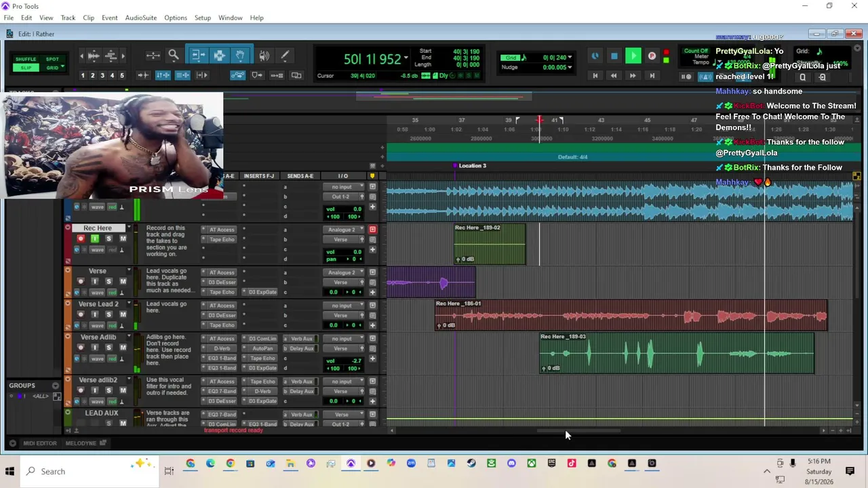Select the Selector tool

click(x=219, y=56)
